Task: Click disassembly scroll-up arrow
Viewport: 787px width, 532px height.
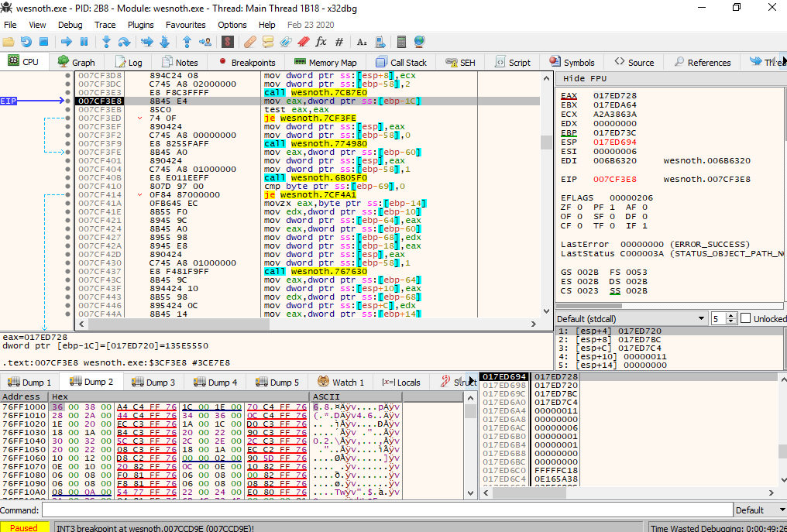Action: click(x=547, y=78)
